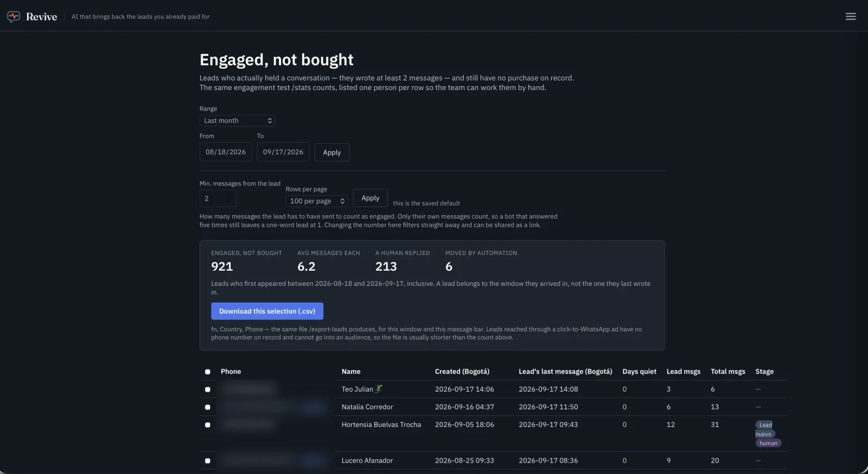Click the 'Stage' column header

[x=764, y=371]
